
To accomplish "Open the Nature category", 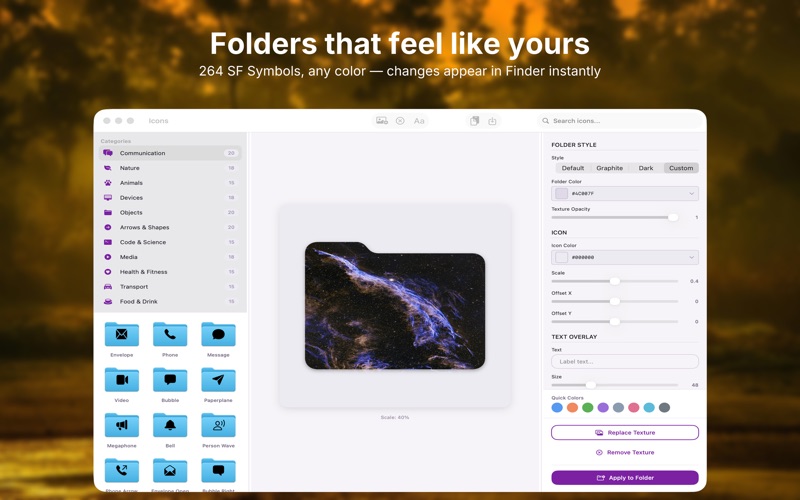I will tap(170, 168).
